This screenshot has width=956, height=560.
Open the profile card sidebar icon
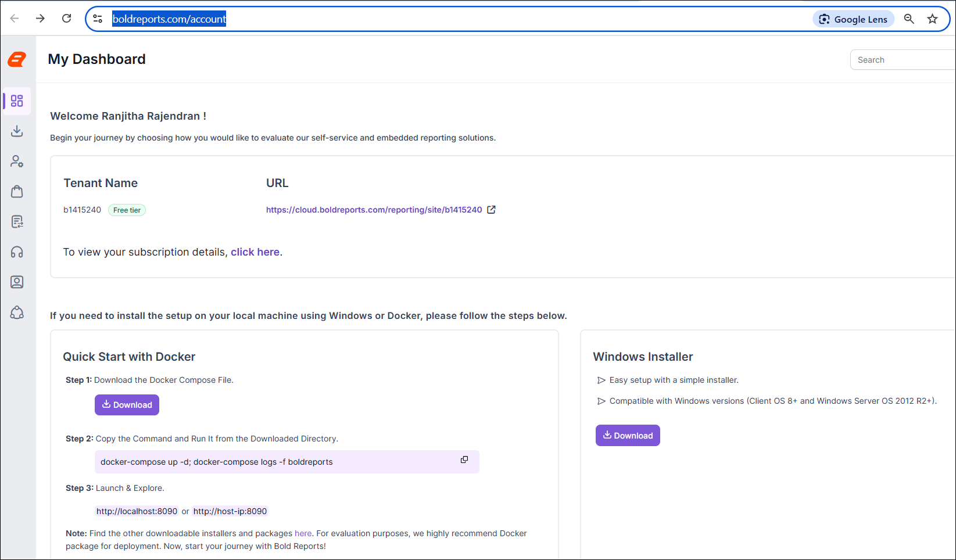click(17, 282)
